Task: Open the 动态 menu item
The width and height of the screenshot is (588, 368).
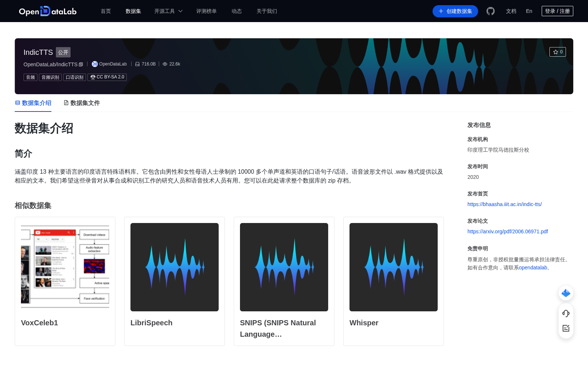Action: pos(237,11)
